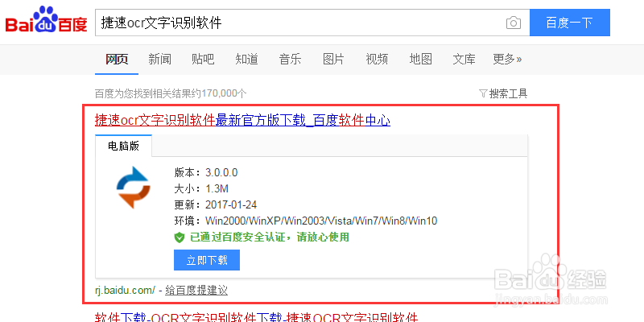
Task: Click the 百度一下 search button
Action: point(569,23)
